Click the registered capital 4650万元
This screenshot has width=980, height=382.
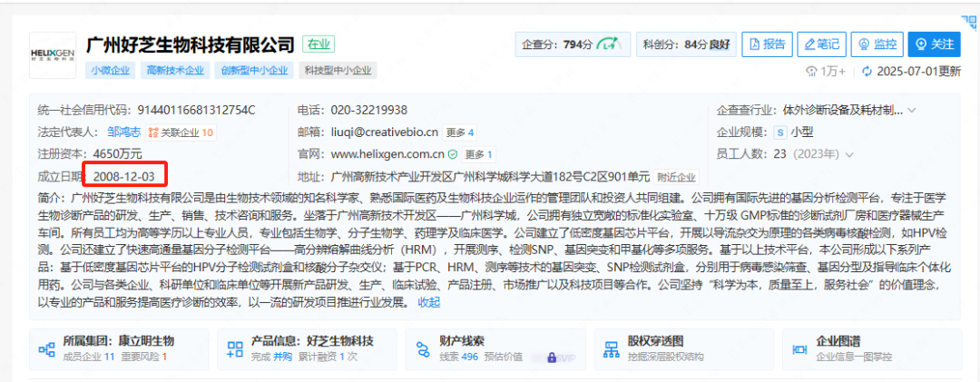click(117, 154)
